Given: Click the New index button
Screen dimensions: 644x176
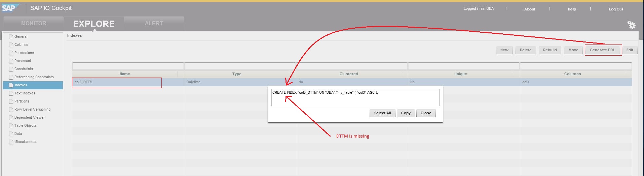Looking at the screenshot, I should [x=504, y=50].
